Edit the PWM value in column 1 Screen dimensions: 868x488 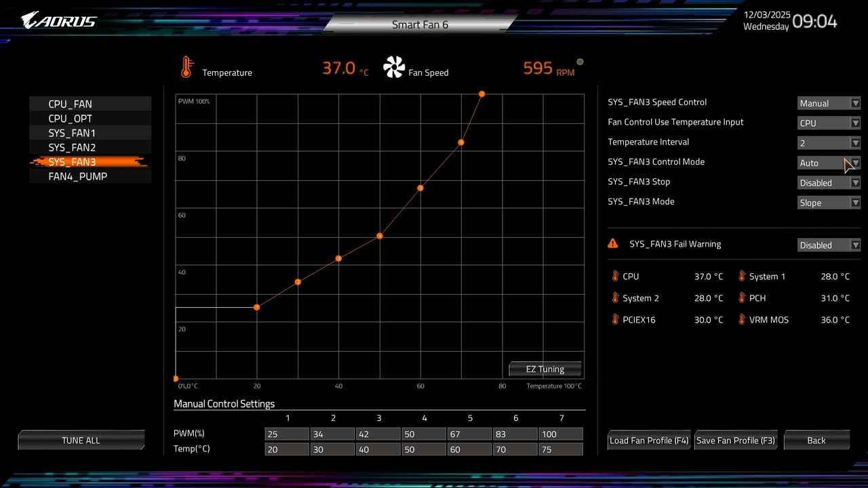tap(287, 433)
